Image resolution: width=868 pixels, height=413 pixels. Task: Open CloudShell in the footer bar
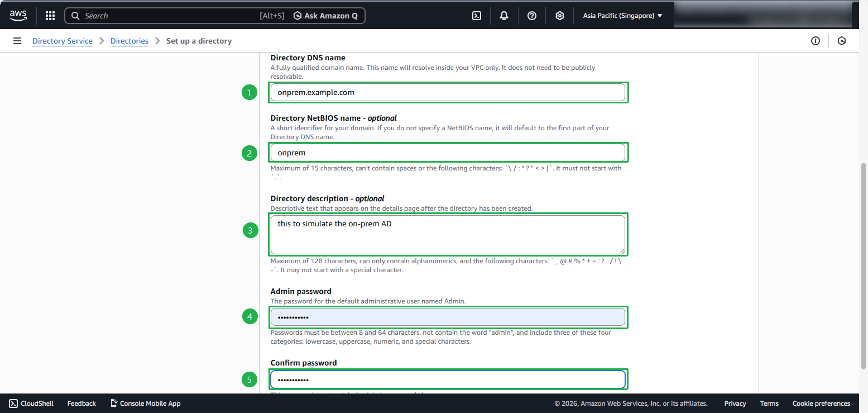click(31, 403)
